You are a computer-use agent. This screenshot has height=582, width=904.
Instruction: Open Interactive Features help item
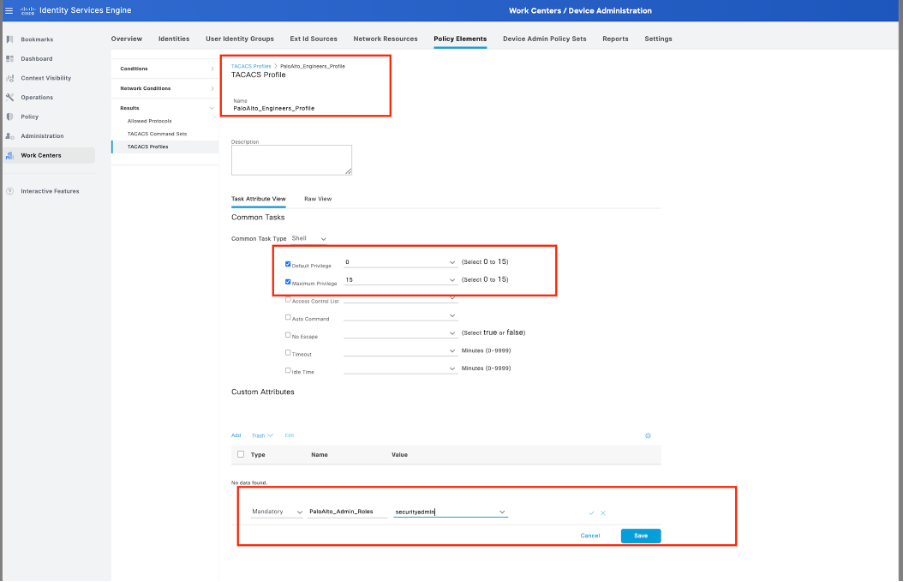click(x=50, y=191)
